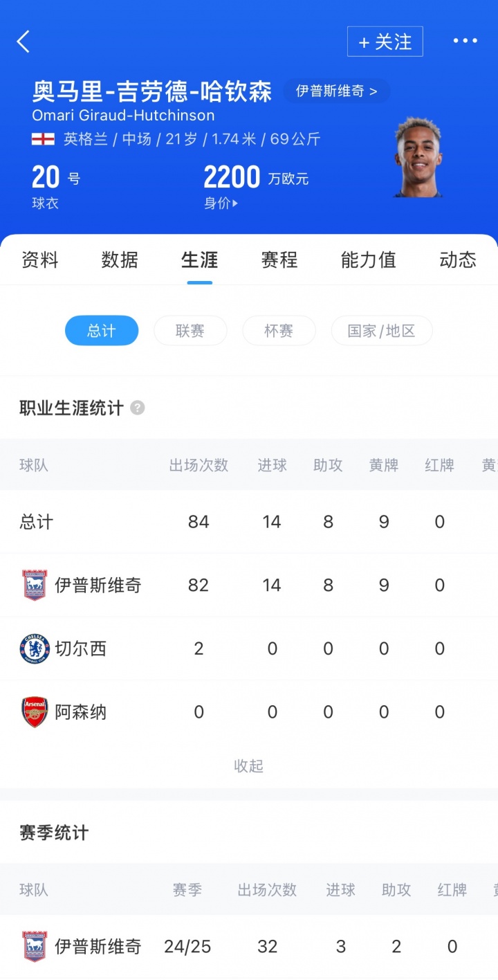Open the three-dot more options menu
This screenshot has width=498, height=980.
tap(465, 42)
